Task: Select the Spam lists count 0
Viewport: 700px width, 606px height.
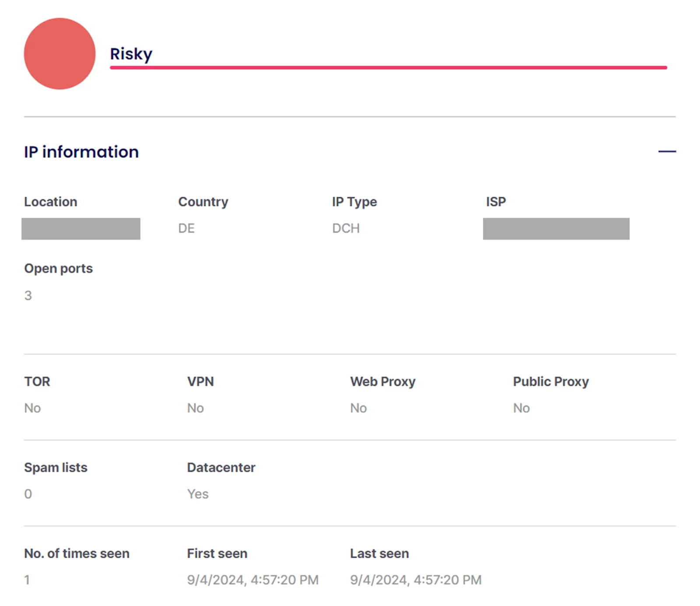Action: pyautogui.click(x=28, y=494)
